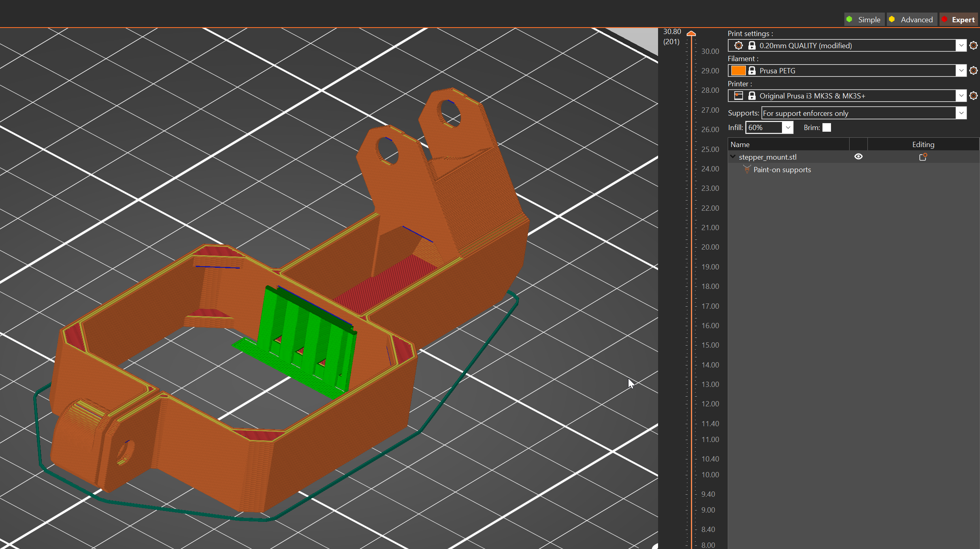Open the Infill percentage dropdown
The height and width of the screenshot is (549, 980).
pyautogui.click(x=788, y=127)
